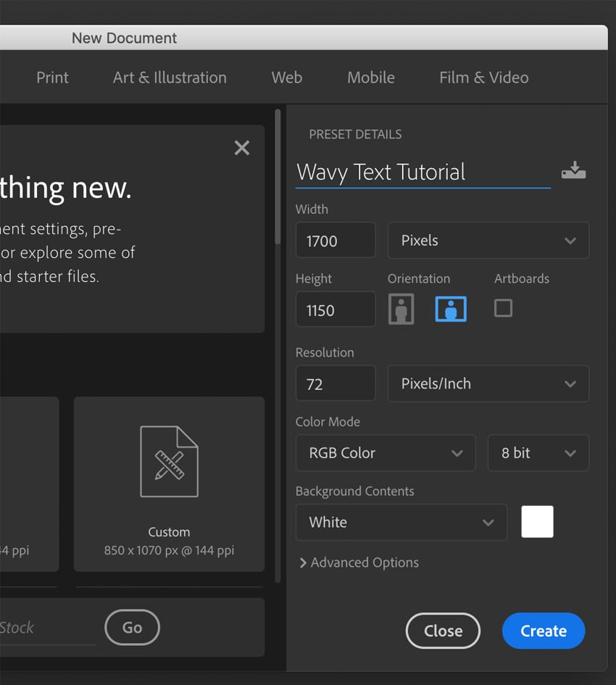The width and height of the screenshot is (616, 685).
Task: Open the RGB Color mode dropdown
Action: [386, 453]
